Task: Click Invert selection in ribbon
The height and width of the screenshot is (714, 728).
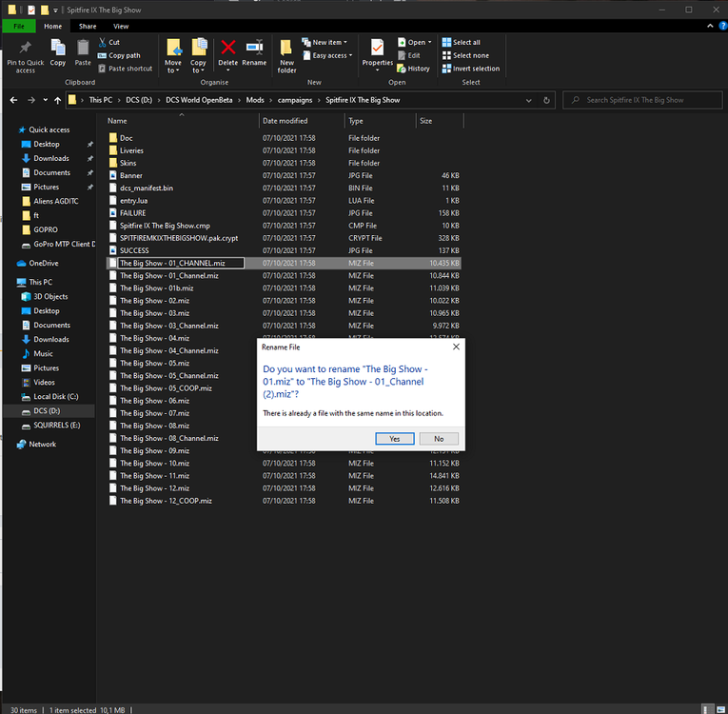Action: coord(471,69)
